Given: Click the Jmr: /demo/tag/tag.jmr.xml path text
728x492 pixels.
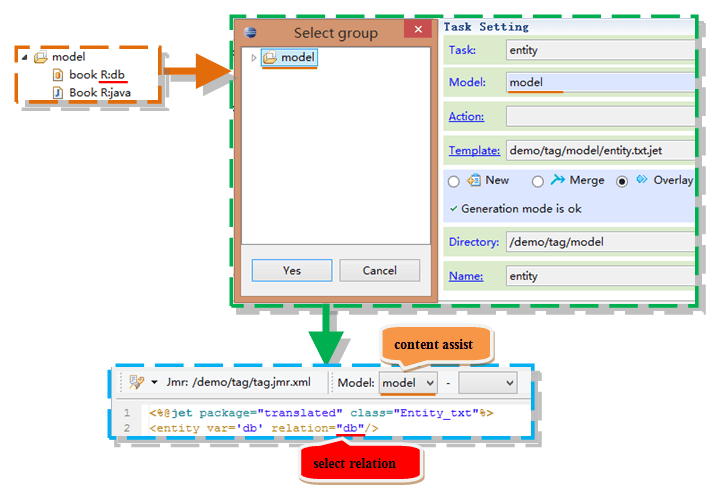Looking at the screenshot, I should (239, 382).
